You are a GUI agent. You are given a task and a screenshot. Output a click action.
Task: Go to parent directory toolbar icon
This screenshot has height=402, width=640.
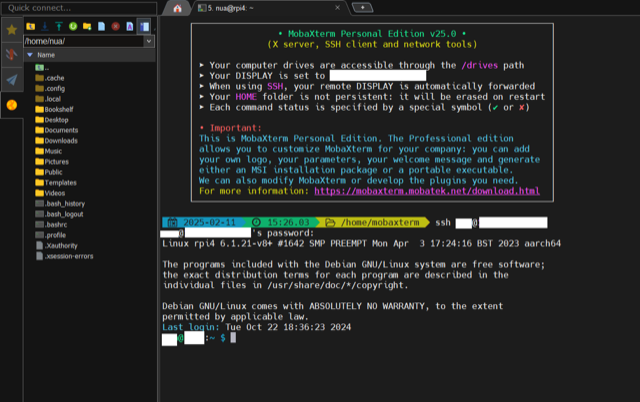pyautogui.click(x=31, y=27)
